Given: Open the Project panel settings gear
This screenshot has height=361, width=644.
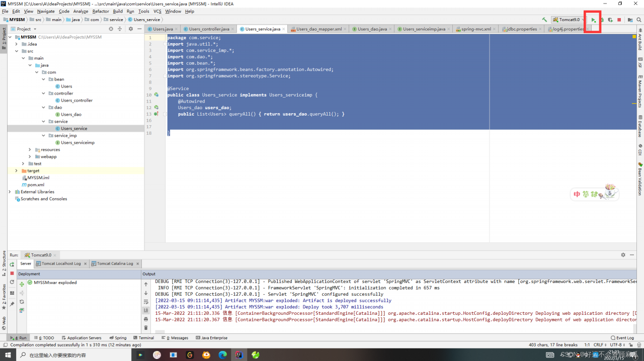Looking at the screenshot, I should (x=130, y=29).
